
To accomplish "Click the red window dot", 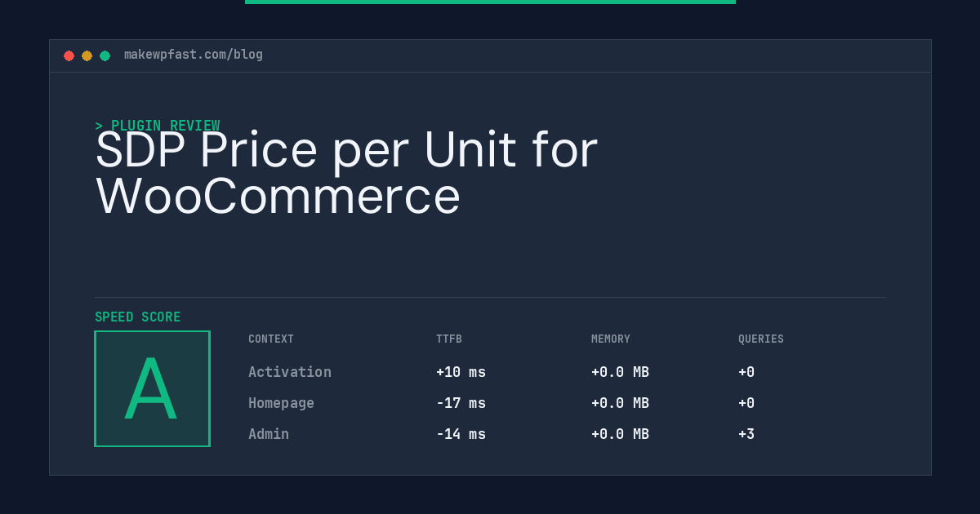I will (69, 55).
